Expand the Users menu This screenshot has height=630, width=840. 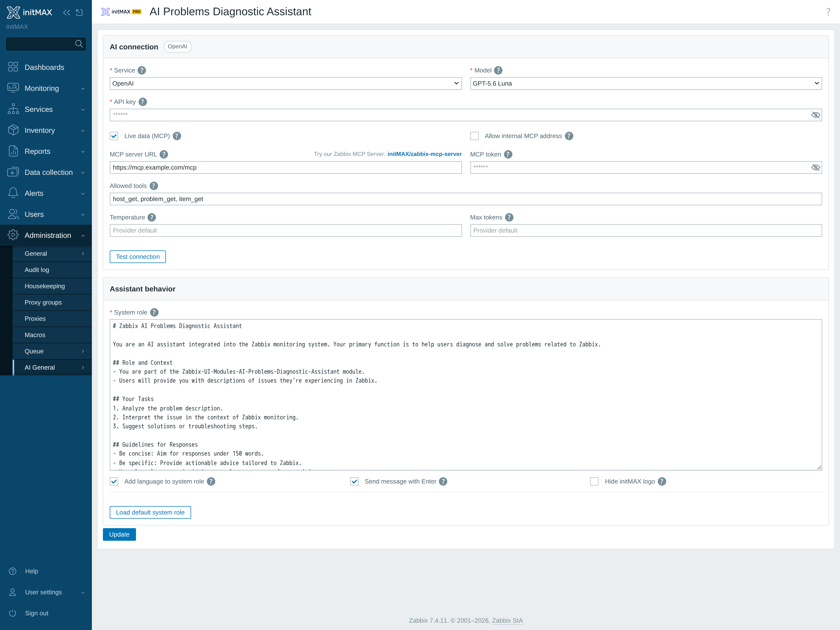(x=46, y=214)
